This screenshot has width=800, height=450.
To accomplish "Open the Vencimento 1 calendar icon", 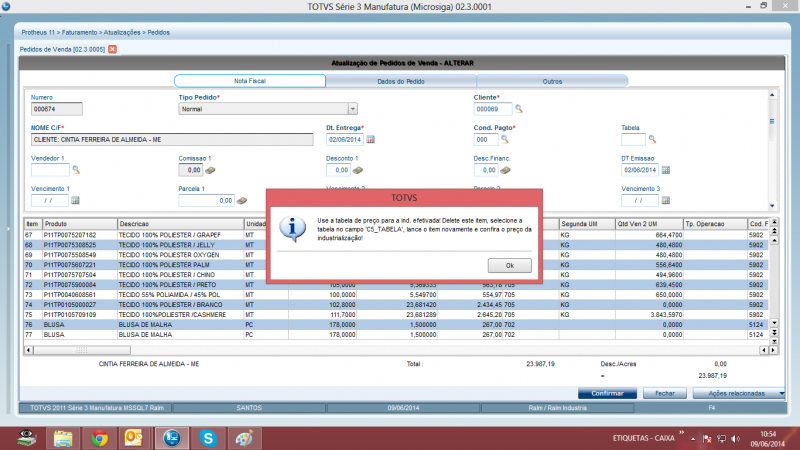I will [76, 201].
